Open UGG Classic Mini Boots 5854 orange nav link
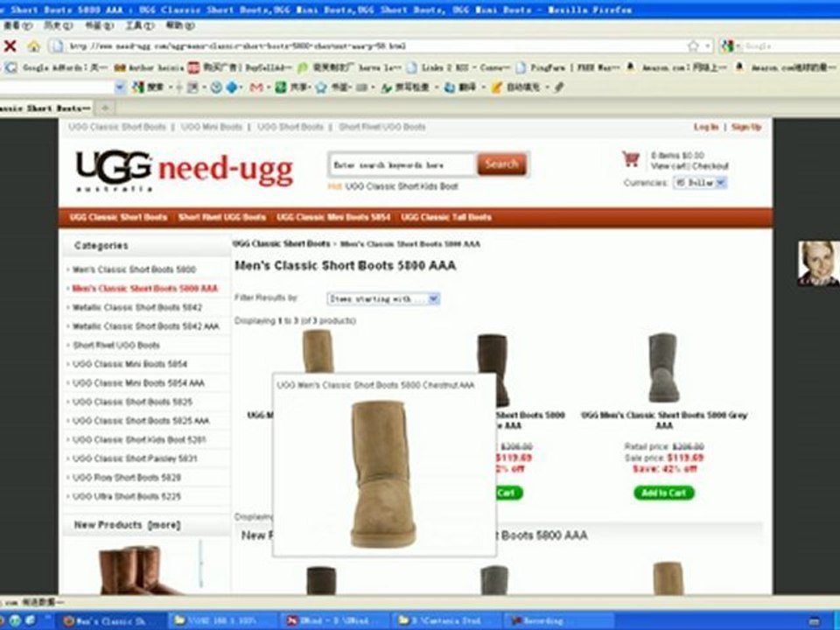Screen dimensions: 840x630 click(x=333, y=217)
